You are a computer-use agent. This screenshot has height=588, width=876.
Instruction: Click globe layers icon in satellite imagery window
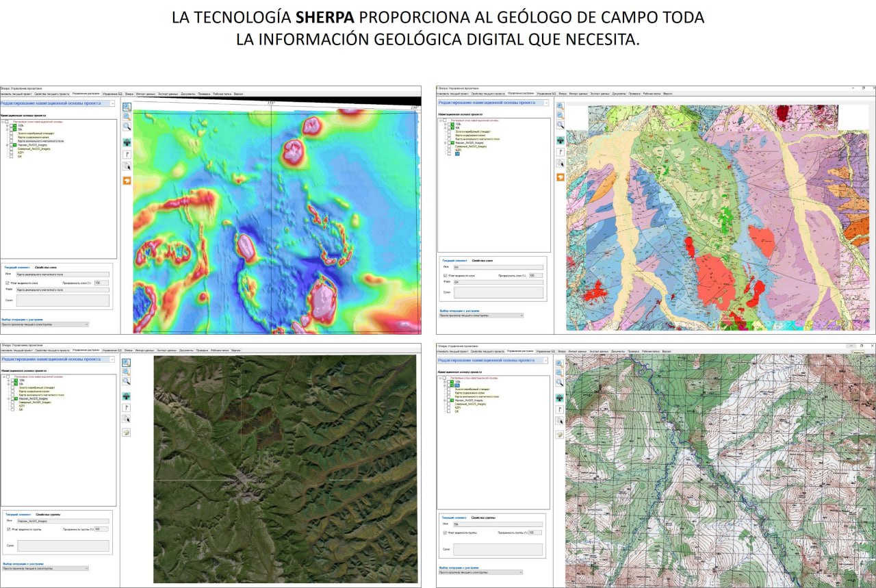[x=126, y=433]
